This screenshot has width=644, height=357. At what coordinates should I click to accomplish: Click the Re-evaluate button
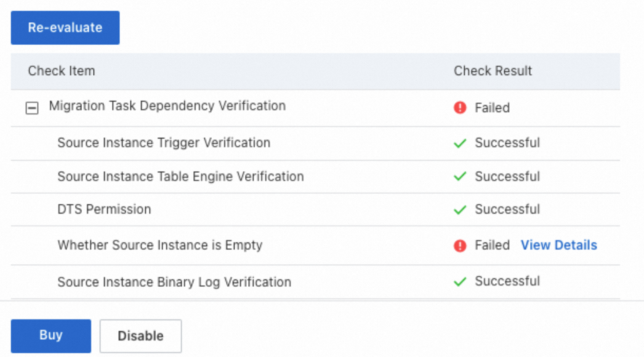pos(65,28)
